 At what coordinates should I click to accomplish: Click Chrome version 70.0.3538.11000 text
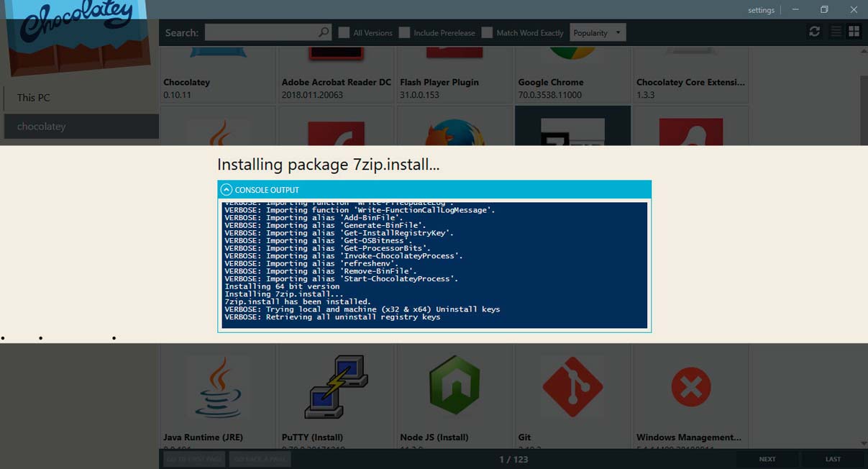tap(549, 95)
